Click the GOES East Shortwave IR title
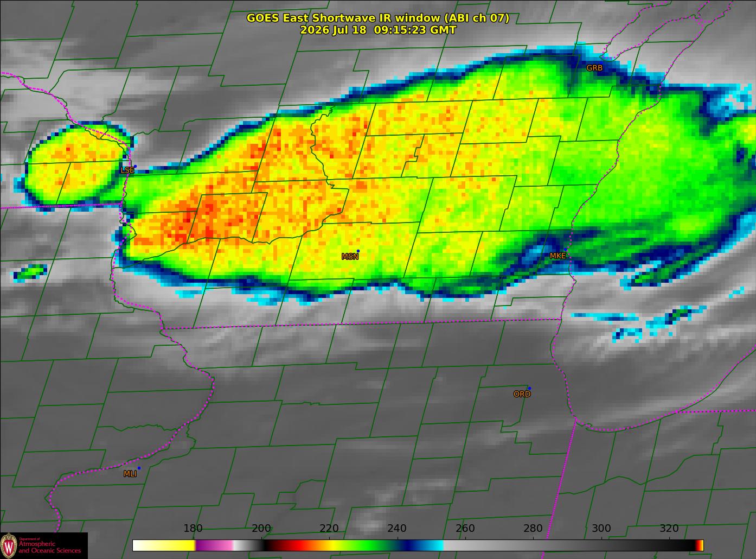 click(x=378, y=18)
